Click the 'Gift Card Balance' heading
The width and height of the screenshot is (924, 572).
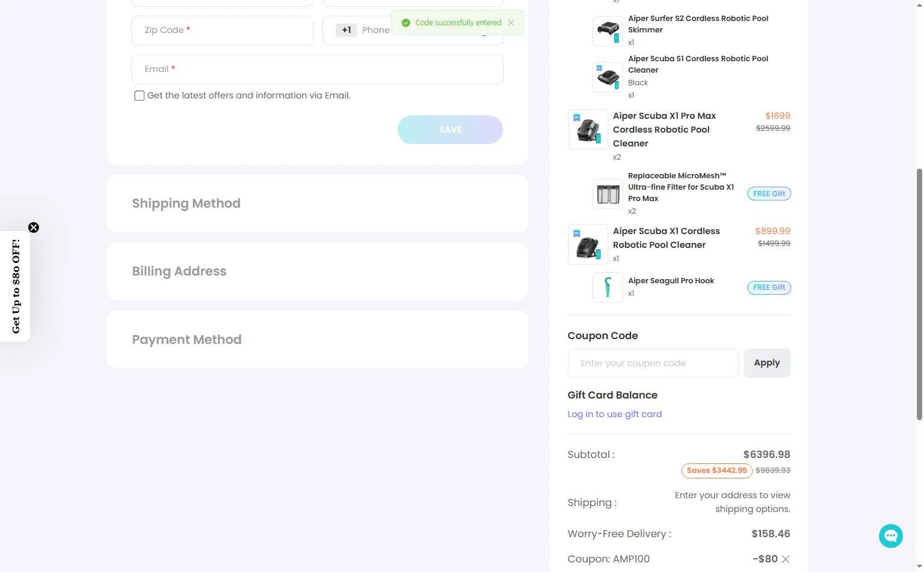click(x=612, y=395)
